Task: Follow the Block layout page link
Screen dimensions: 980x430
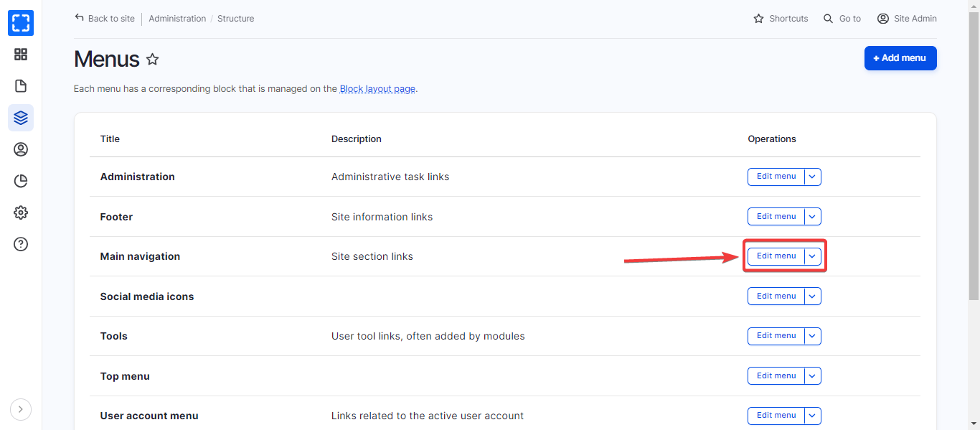Action: tap(377, 89)
